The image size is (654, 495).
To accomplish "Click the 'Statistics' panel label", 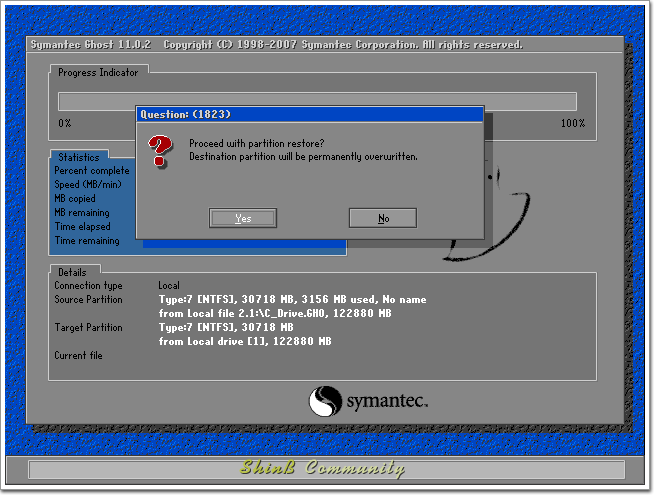I will [x=79, y=157].
